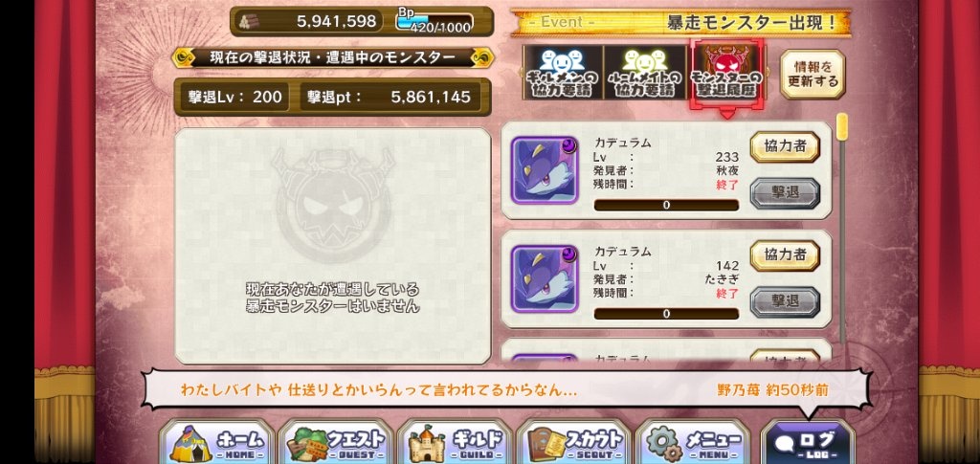980x464 pixels.
Task: Switch to ルームメイトの協力要請 tab
Action: click(x=645, y=73)
